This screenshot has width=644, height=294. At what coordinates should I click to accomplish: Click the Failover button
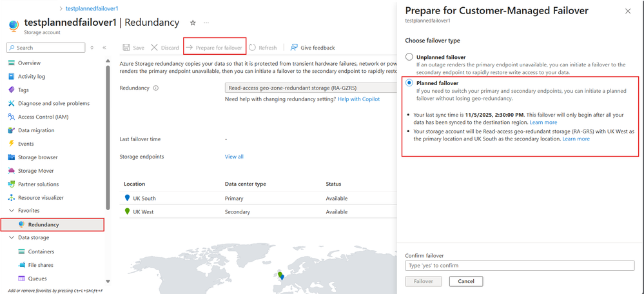pyautogui.click(x=424, y=281)
